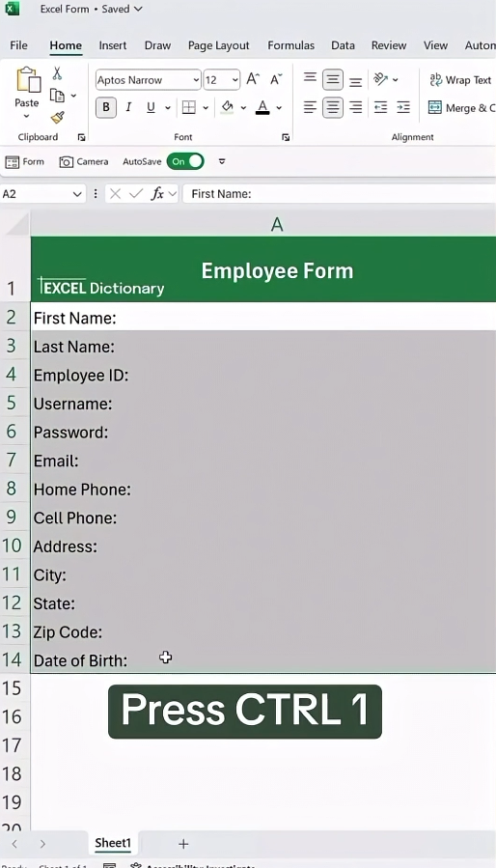Screen dimensions: 496x868
Task: Apply the Fill Color bucket
Action: 227,107
